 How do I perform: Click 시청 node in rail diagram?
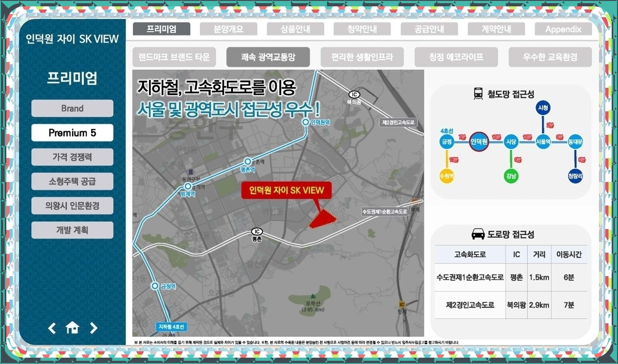click(x=543, y=108)
